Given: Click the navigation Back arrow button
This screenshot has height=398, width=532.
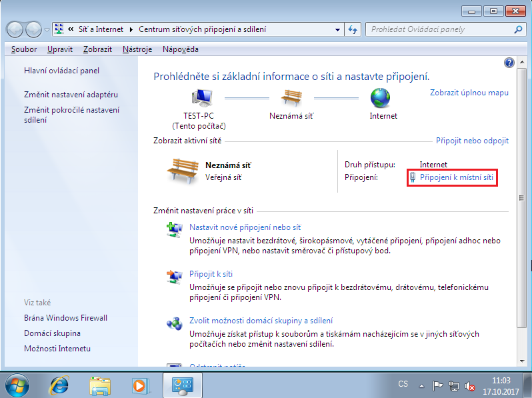Looking at the screenshot, I should tap(15, 30).
